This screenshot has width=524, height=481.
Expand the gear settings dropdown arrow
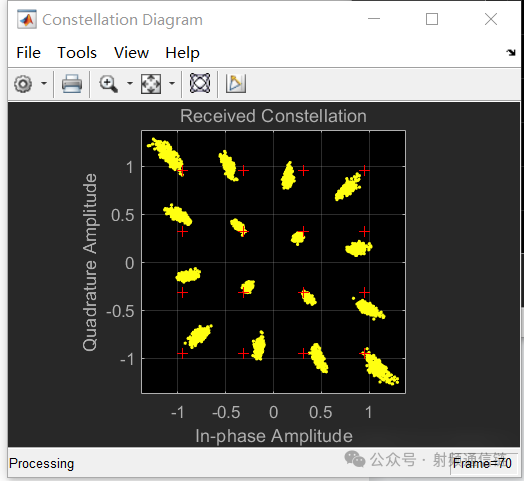(x=44, y=84)
